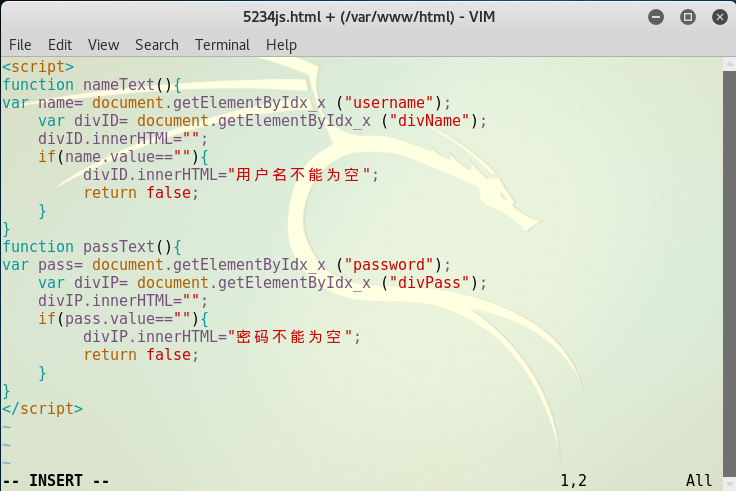This screenshot has width=736, height=491.
Task: Click the if(pass.value=="") condition
Action: (x=123, y=319)
